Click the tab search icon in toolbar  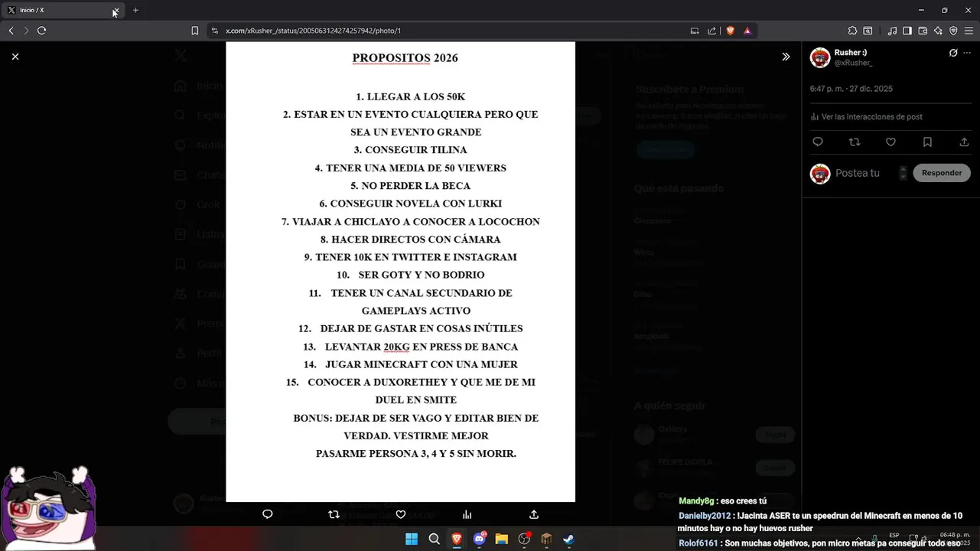[x=868, y=31]
